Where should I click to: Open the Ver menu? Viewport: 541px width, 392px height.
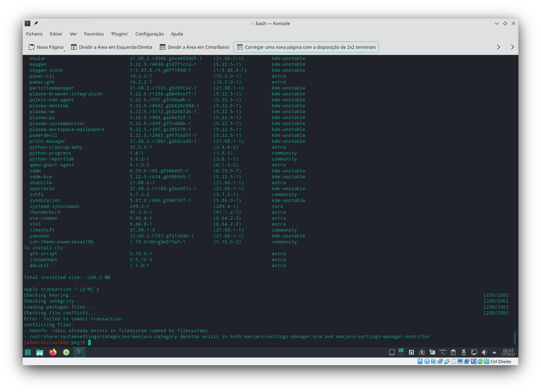[x=73, y=34]
